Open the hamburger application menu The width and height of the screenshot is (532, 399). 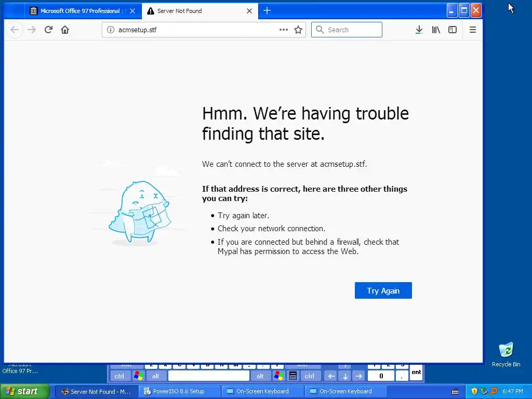[x=473, y=30]
